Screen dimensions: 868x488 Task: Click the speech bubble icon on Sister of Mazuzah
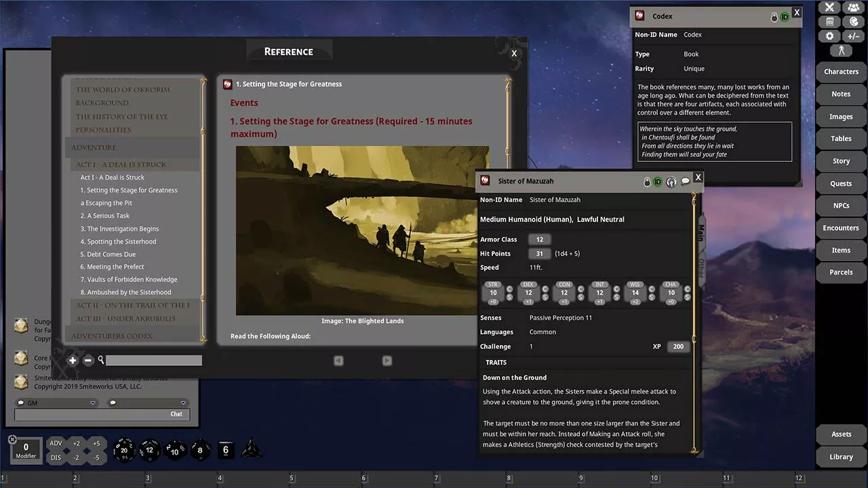click(x=685, y=182)
